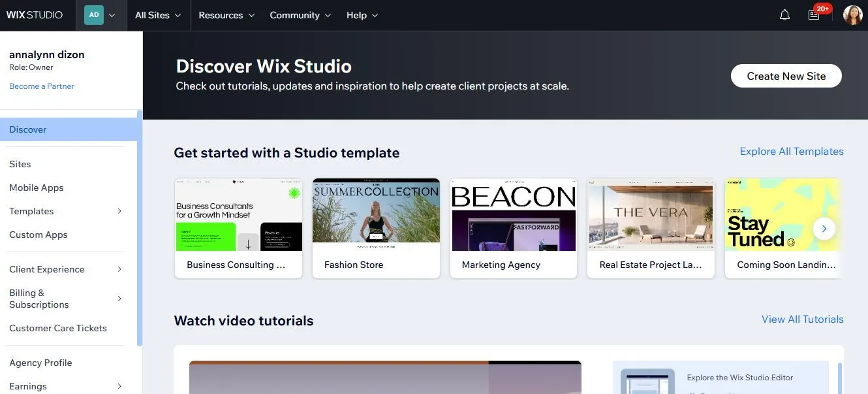Select the Fashion Store template thumbnail
This screenshot has width=868, height=394.
(376, 215)
